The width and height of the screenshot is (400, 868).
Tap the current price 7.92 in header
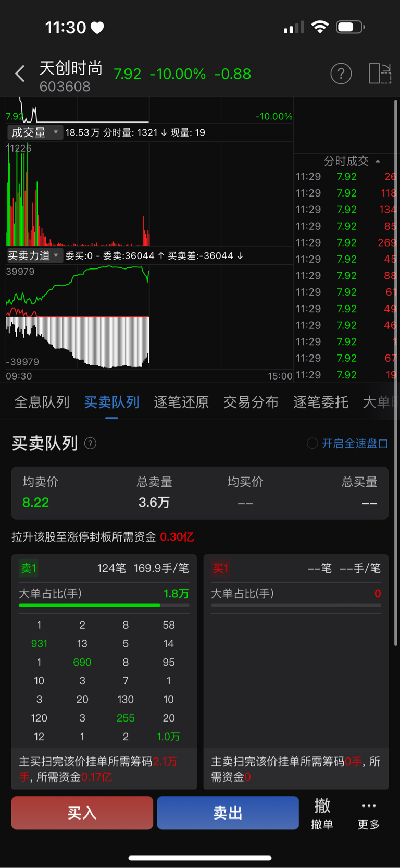click(128, 74)
